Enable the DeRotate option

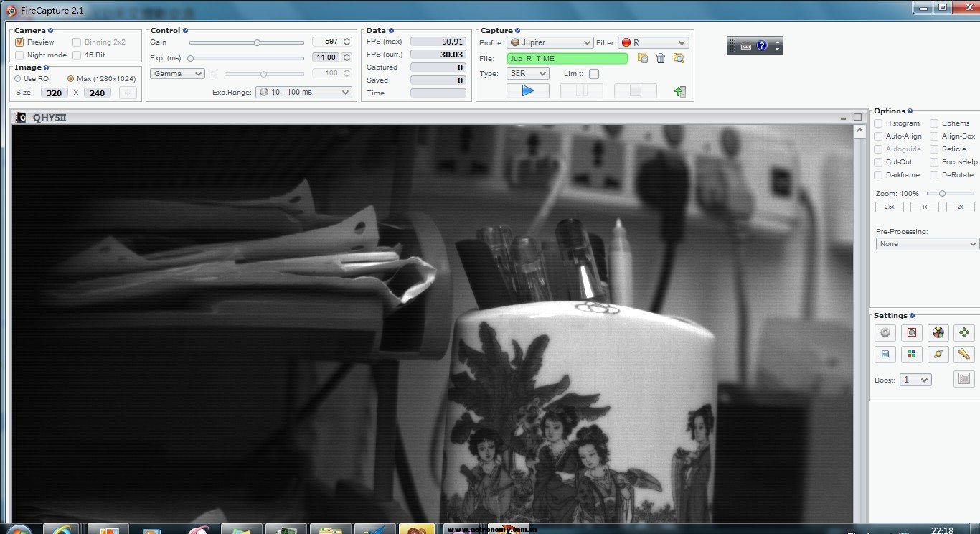pos(935,175)
